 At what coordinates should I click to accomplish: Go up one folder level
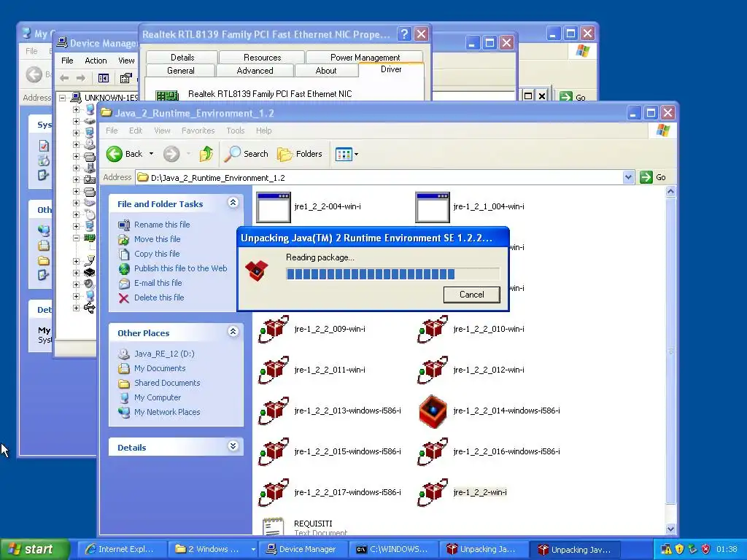point(206,154)
